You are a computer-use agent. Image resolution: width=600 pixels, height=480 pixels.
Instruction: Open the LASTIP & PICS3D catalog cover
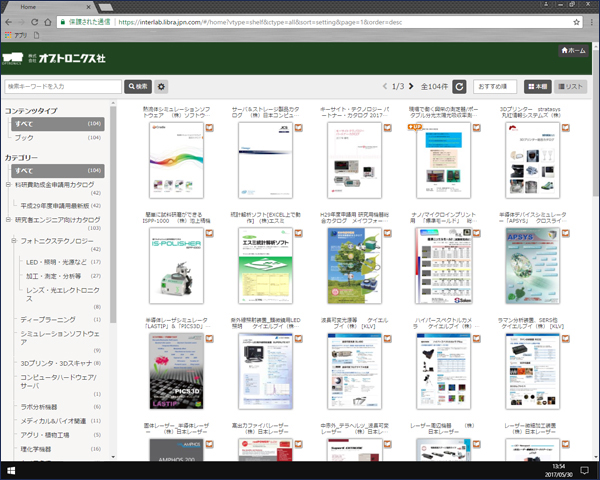[x=176, y=371]
